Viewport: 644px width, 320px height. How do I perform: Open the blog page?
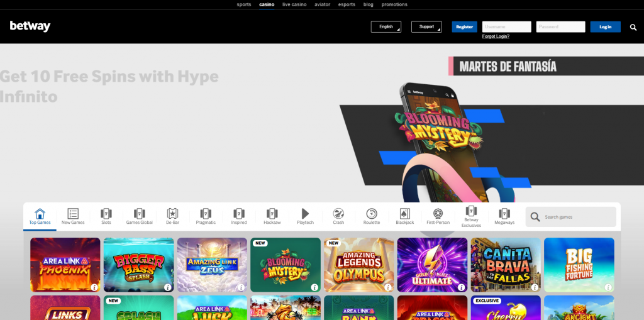[x=369, y=4]
